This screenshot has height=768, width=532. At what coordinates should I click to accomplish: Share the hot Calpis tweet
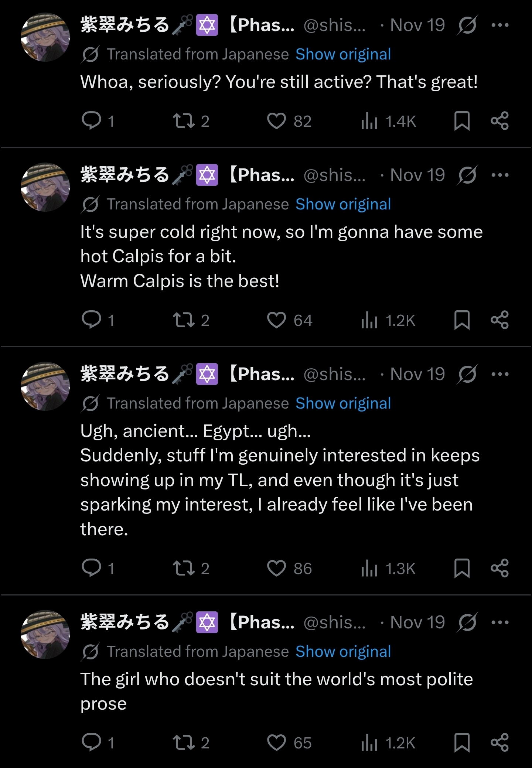[499, 320]
